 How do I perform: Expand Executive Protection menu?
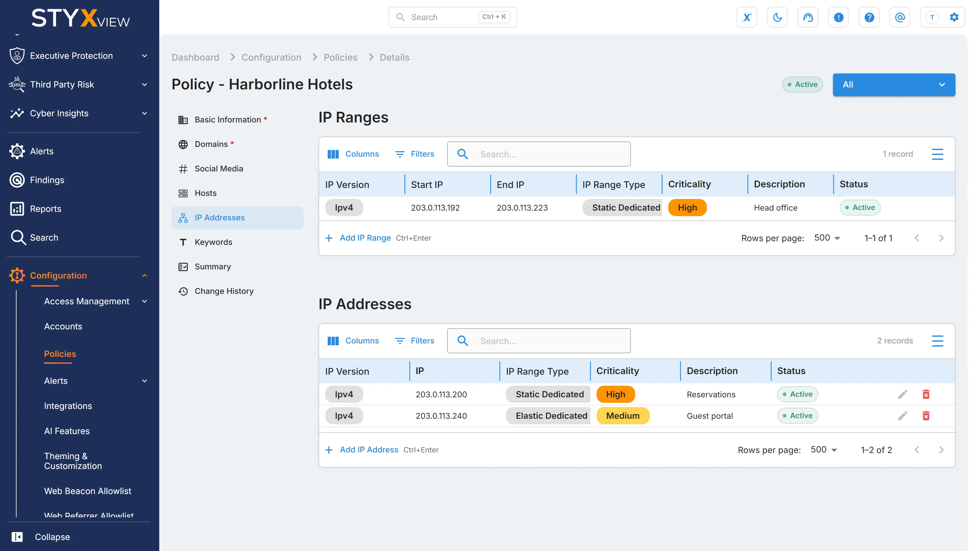tap(78, 56)
